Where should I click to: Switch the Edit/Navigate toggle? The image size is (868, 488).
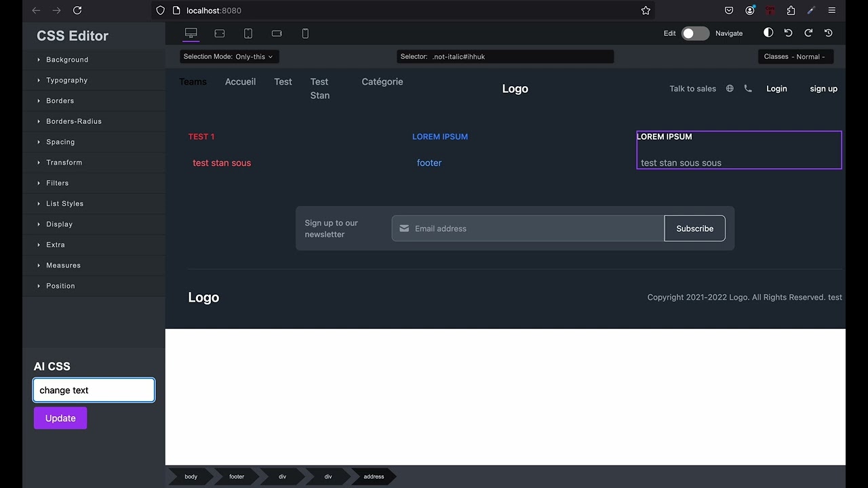click(695, 33)
